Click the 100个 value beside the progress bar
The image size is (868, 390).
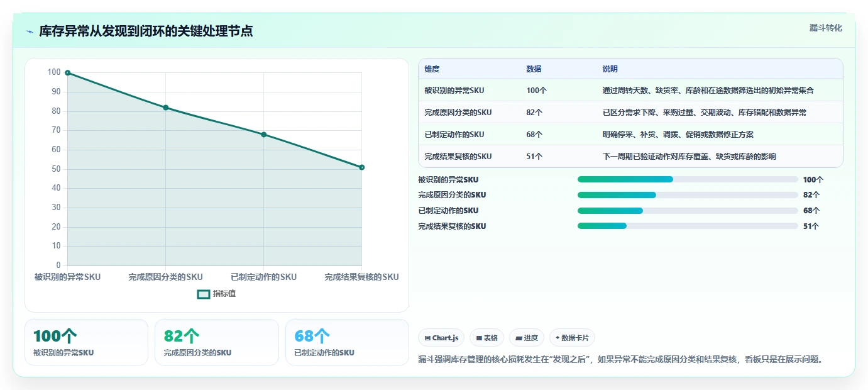(813, 180)
